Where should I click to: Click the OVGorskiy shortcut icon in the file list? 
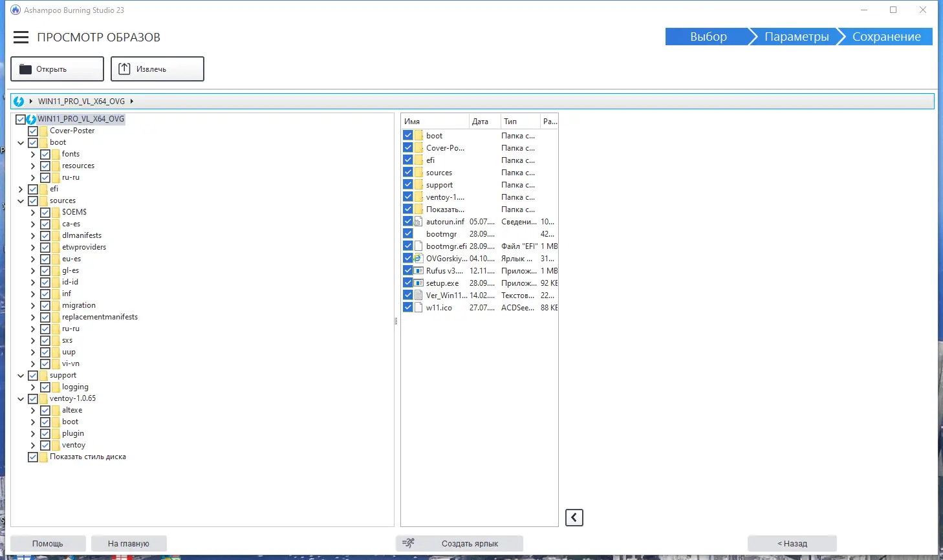pos(418,259)
